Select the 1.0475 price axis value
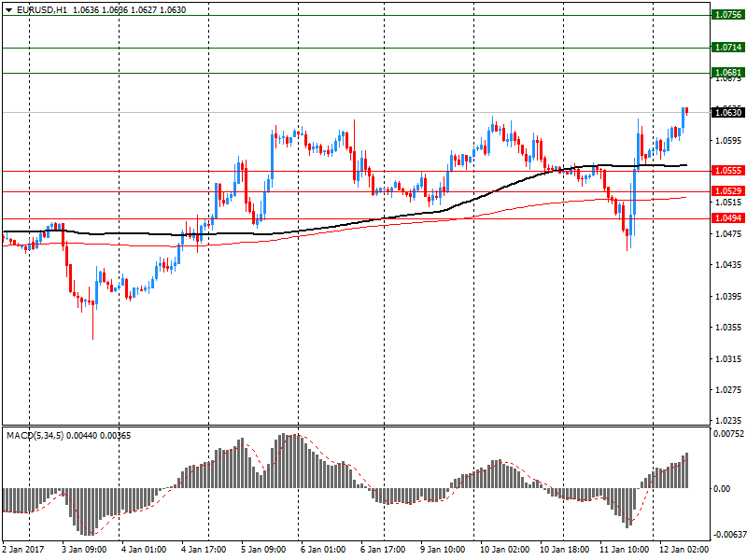The height and width of the screenshot is (560, 747). [x=728, y=233]
